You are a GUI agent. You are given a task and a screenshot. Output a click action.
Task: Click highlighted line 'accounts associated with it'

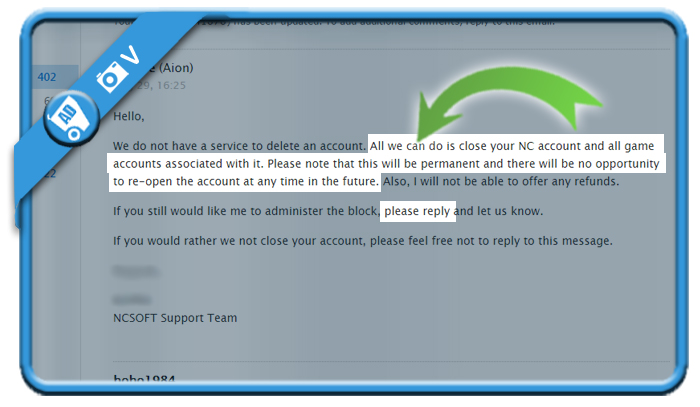point(386,164)
